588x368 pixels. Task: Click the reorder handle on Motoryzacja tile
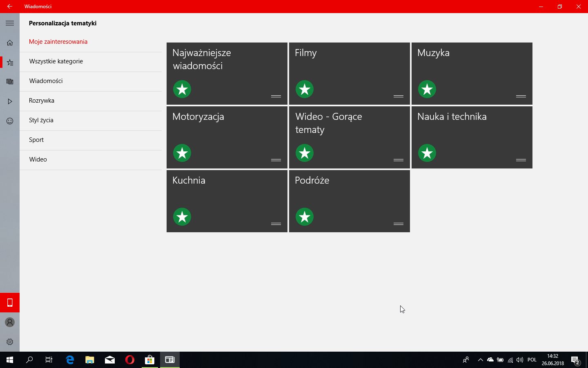click(276, 160)
